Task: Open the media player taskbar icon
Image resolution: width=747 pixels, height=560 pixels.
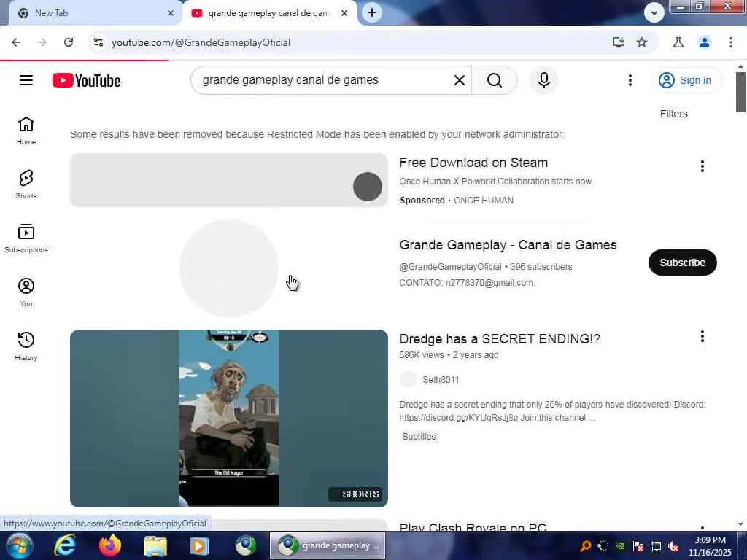Action: (x=200, y=545)
